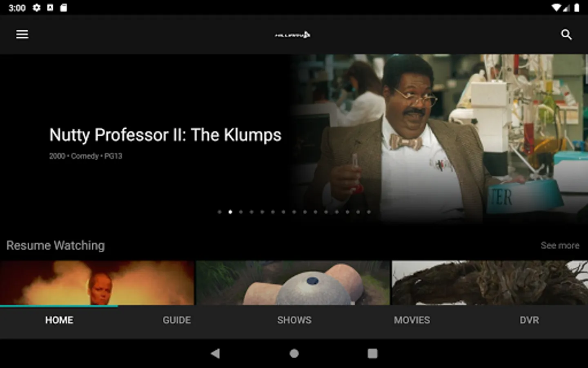Screen dimensions: 588x368
Task: Click the "2000 • Comedy • PG13" metadata text
Action: coord(85,156)
